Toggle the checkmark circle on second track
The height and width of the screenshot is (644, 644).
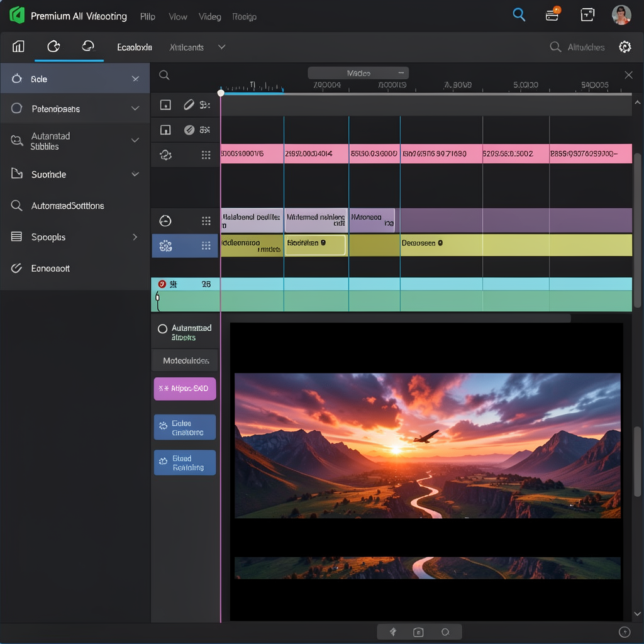click(189, 130)
